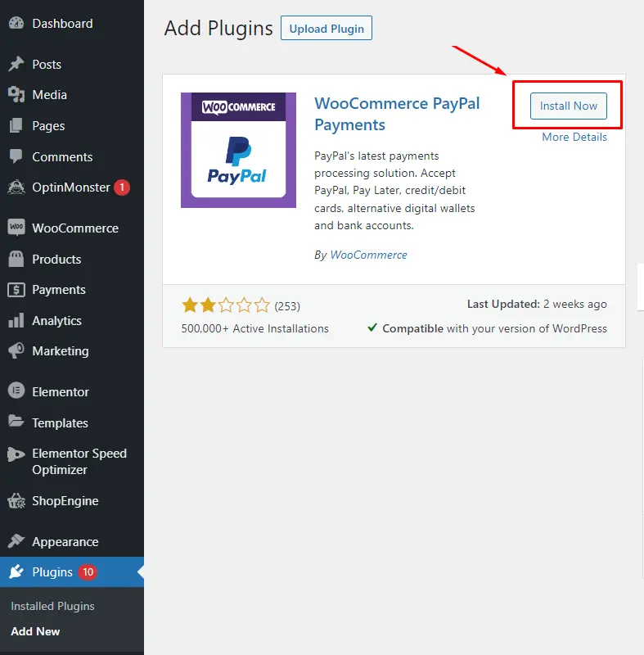Open the Appearance menu label
Image resolution: width=644 pixels, height=655 pixels.
(x=65, y=542)
